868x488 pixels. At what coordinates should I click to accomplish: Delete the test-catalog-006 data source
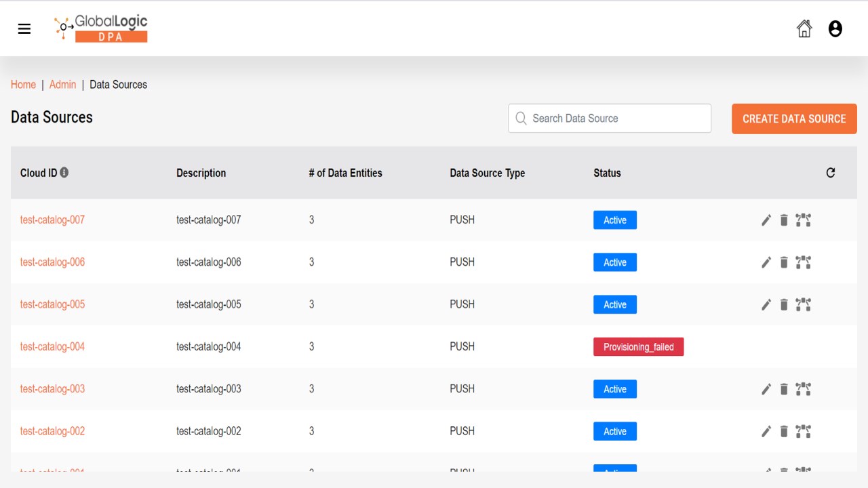point(784,262)
